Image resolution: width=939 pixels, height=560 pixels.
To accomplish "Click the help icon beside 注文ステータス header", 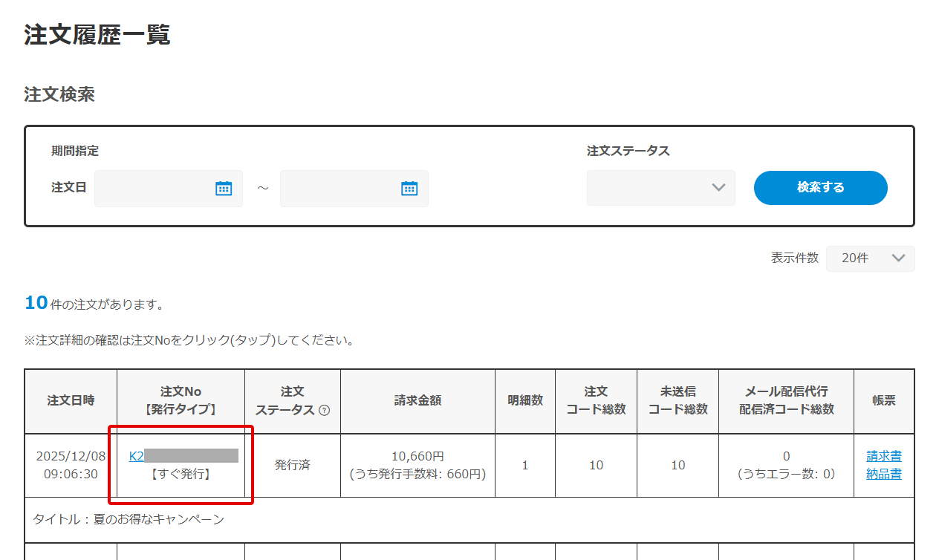I will click(324, 410).
